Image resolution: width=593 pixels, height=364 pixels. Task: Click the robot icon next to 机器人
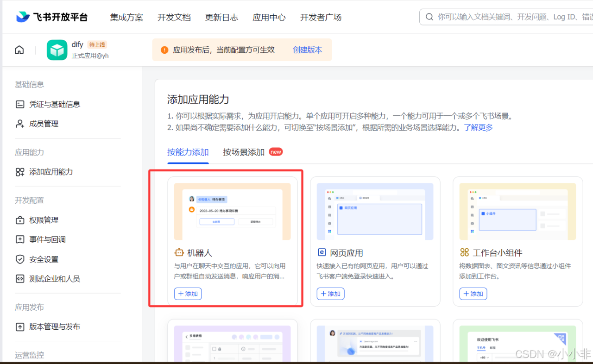coord(179,252)
